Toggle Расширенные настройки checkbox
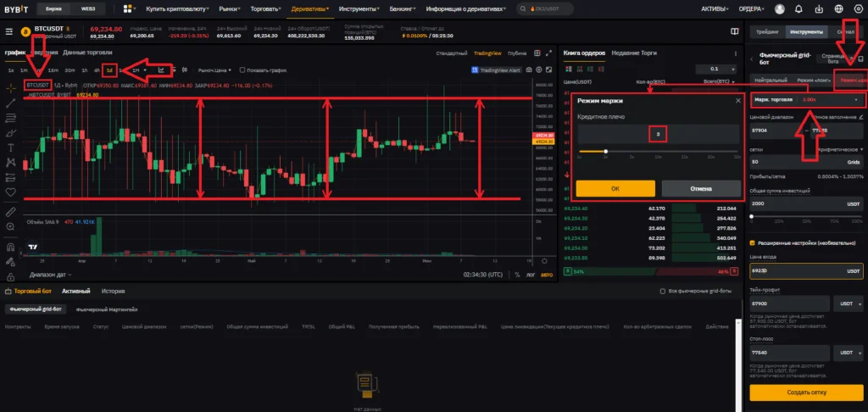This screenshot has width=868, height=412. pyautogui.click(x=753, y=242)
